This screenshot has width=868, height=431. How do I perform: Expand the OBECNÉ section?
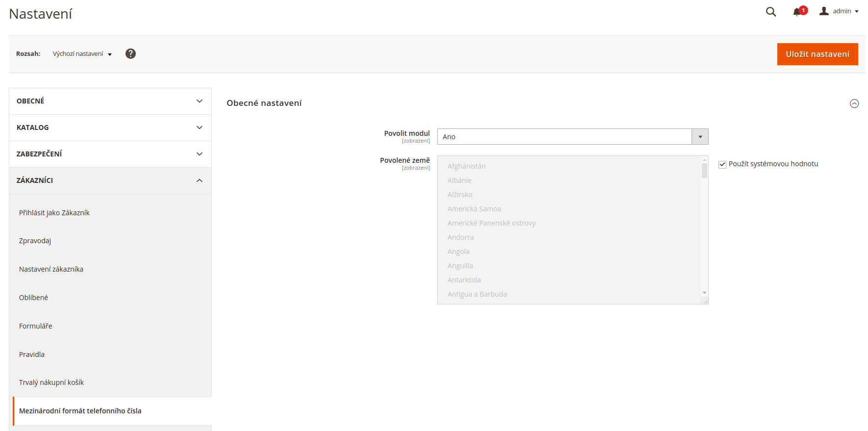pyautogui.click(x=110, y=101)
